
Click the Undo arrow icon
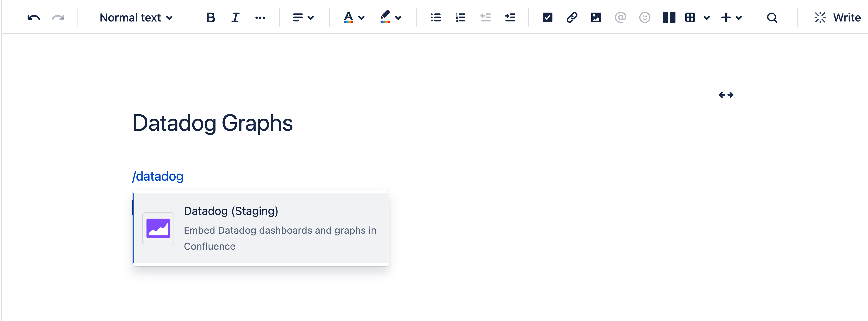(x=34, y=18)
